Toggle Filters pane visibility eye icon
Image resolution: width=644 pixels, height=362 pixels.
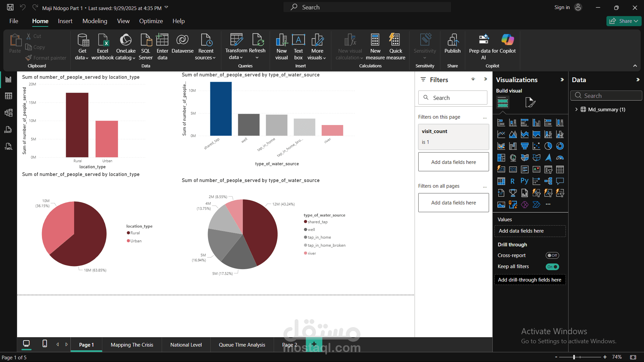tap(473, 79)
